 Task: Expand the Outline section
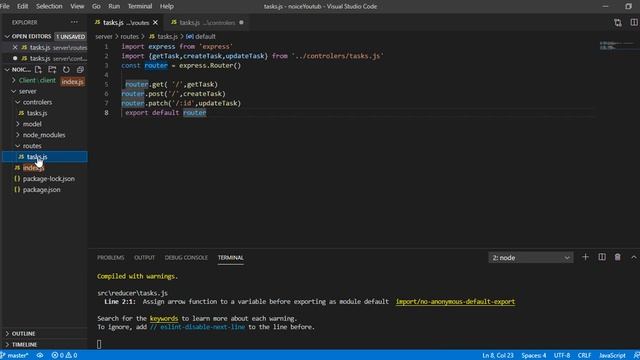point(23,333)
